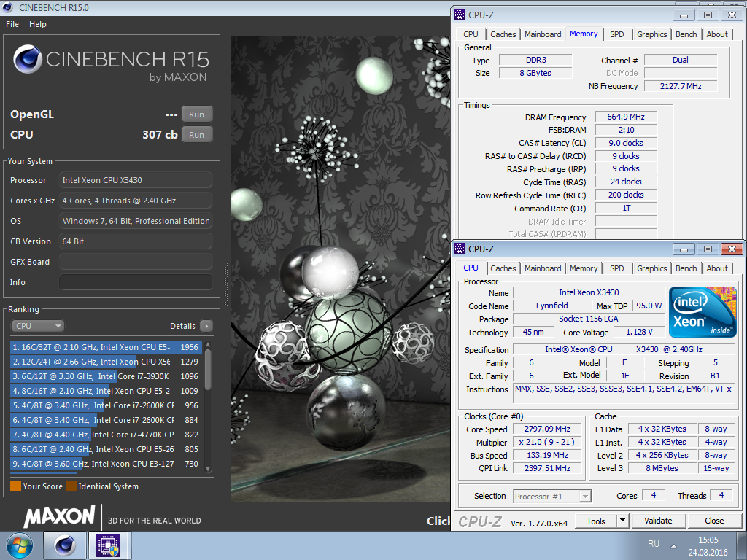Click NB Frequency value 2127.7 MHz
The width and height of the screenshot is (747, 560).
[681, 86]
